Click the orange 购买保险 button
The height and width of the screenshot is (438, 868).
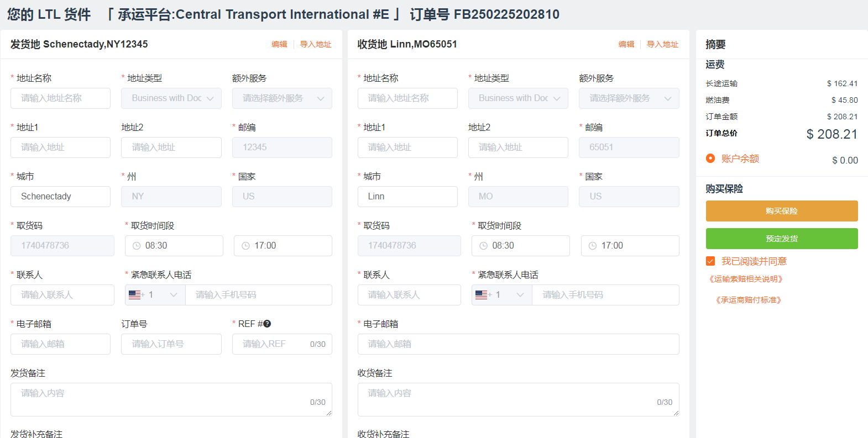click(782, 211)
